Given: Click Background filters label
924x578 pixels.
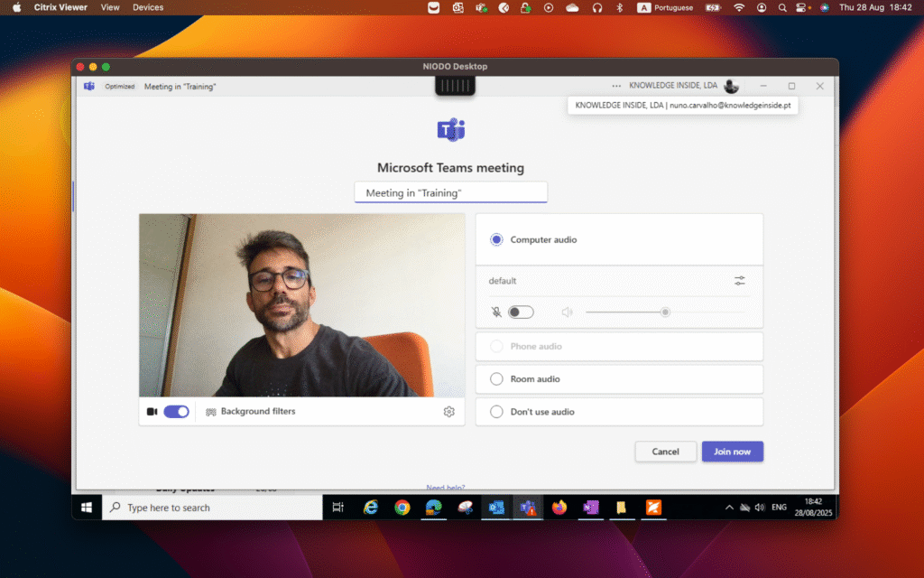Looking at the screenshot, I should (x=258, y=412).
